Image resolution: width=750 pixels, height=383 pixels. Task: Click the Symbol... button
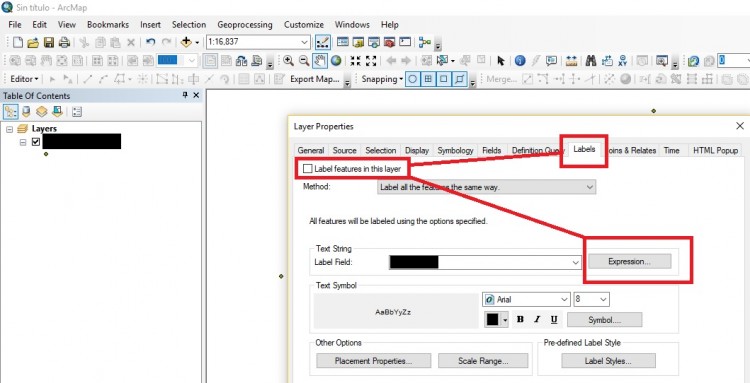(x=605, y=320)
